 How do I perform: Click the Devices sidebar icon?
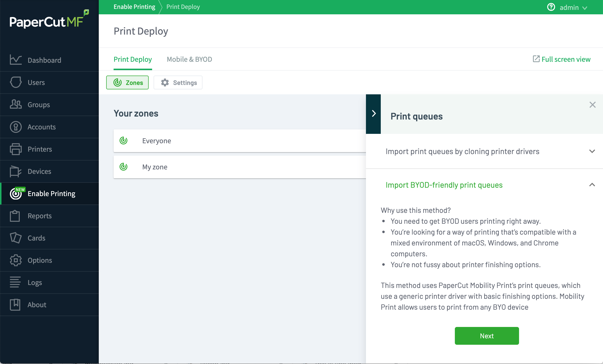16,171
